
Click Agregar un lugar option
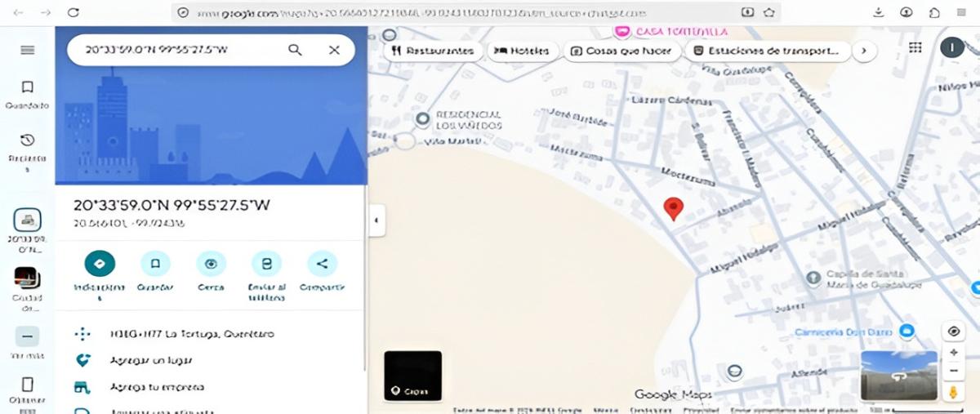click(x=151, y=360)
